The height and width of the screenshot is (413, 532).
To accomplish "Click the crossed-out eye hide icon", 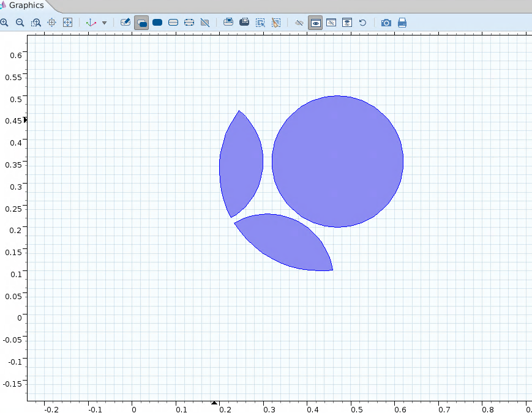I will (x=299, y=23).
